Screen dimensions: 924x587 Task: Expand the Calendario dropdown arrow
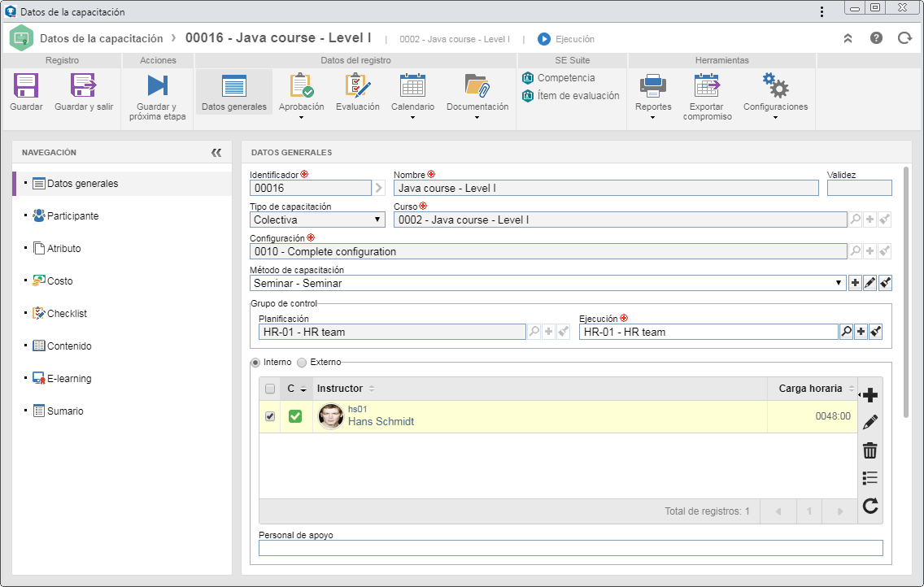point(412,118)
